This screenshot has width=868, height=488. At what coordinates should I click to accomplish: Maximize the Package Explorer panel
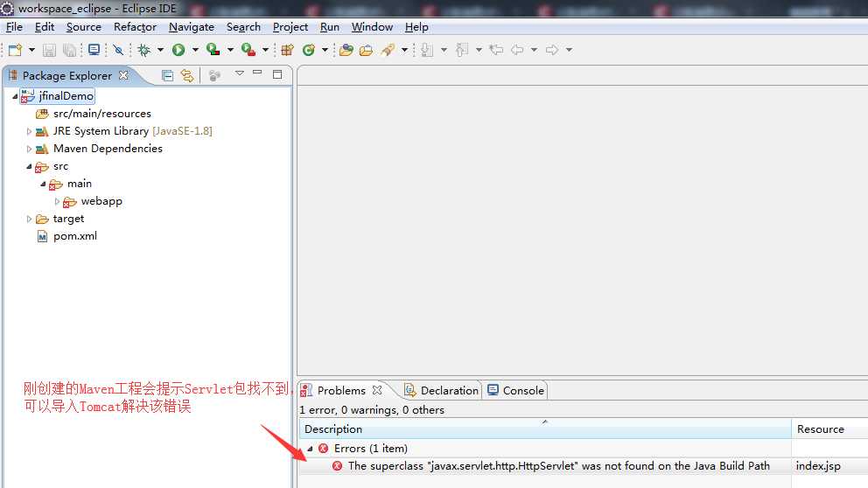277,74
